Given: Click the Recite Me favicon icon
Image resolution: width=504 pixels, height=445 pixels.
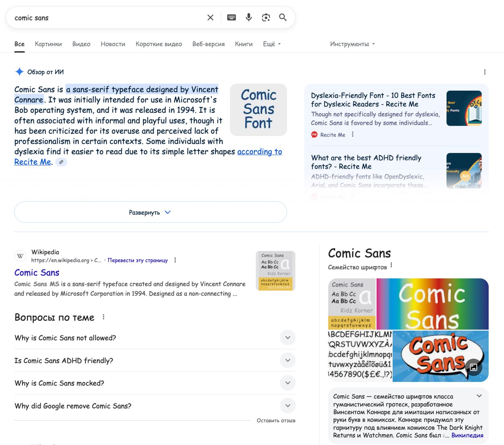Looking at the screenshot, I should click(x=314, y=134).
